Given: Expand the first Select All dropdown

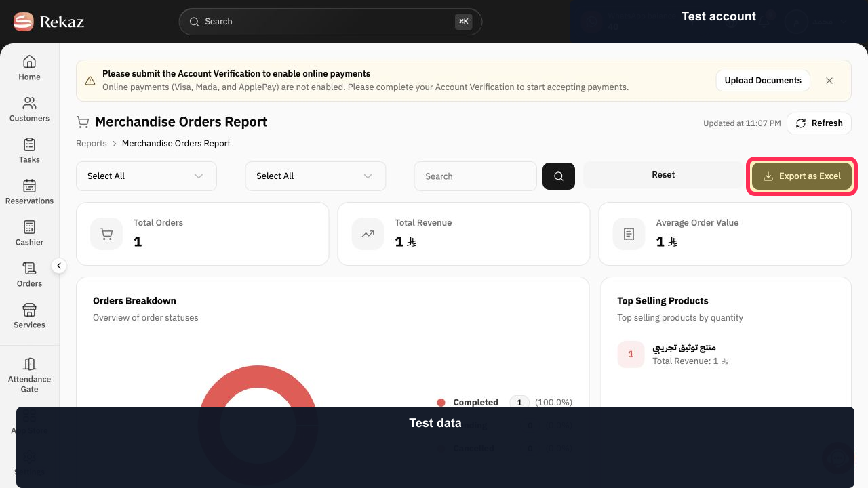Looking at the screenshot, I should tap(146, 176).
